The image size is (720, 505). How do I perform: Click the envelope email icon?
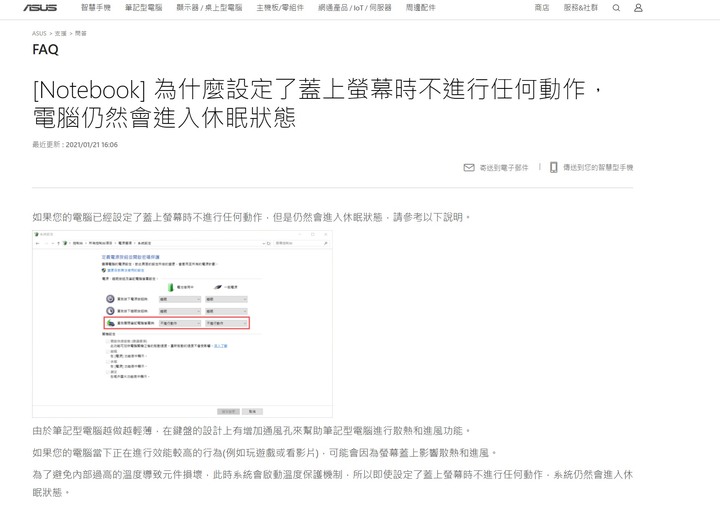469,168
